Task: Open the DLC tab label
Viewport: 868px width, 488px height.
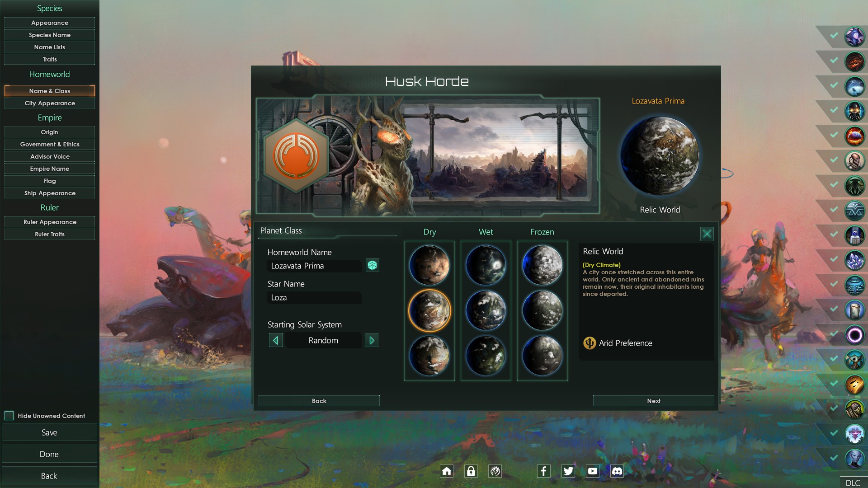Action: tap(853, 483)
